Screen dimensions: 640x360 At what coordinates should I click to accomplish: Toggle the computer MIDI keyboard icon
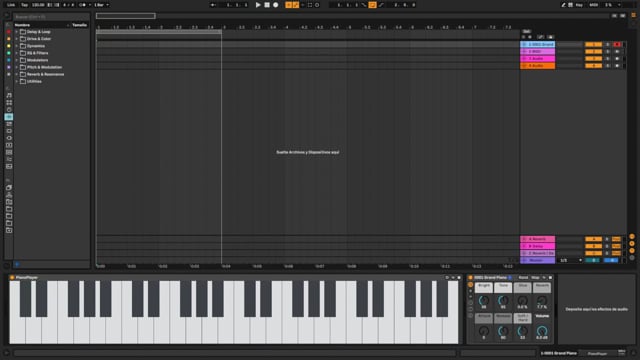point(570,5)
